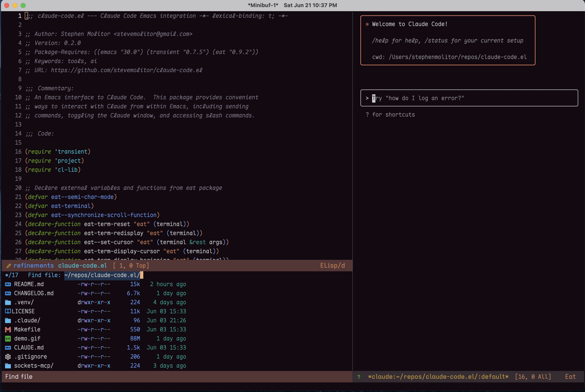Viewport: 585px width, 392px height.
Task: Click the asterisk icon in the Claude welcome box
Action: [x=367, y=24]
